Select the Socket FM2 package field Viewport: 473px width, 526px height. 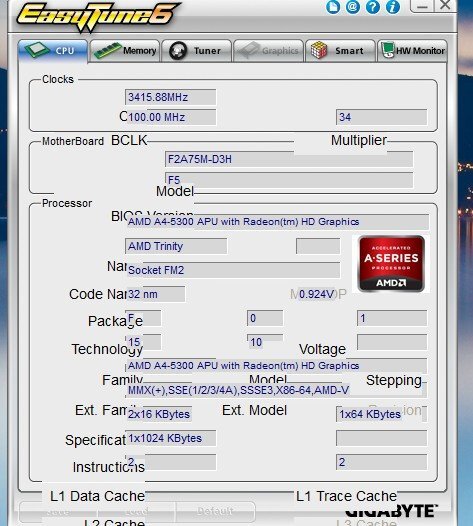point(232,270)
